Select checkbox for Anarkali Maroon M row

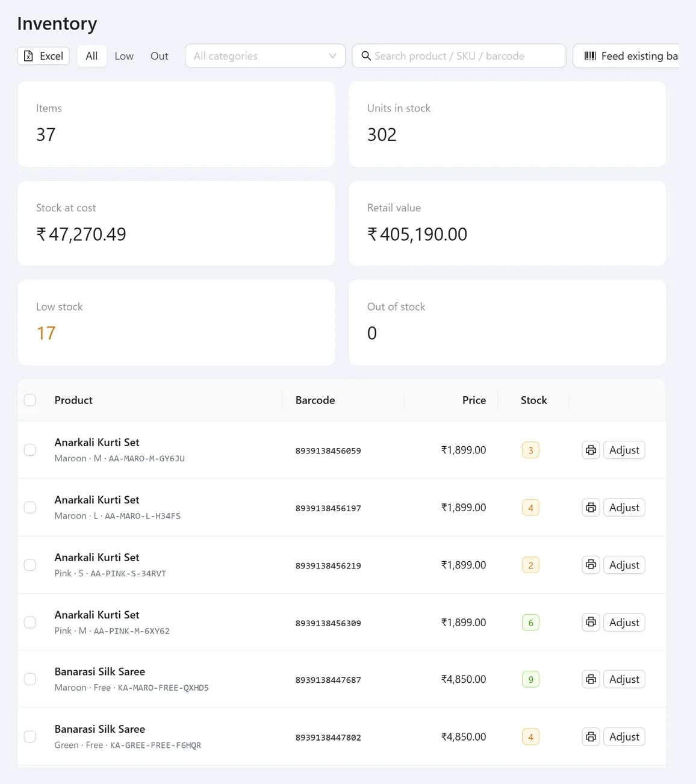(30, 450)
